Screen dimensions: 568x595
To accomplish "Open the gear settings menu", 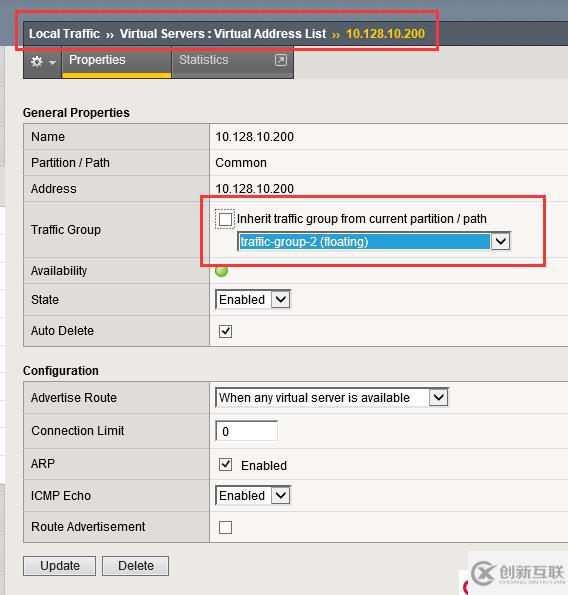I will [x=42, y=61].
